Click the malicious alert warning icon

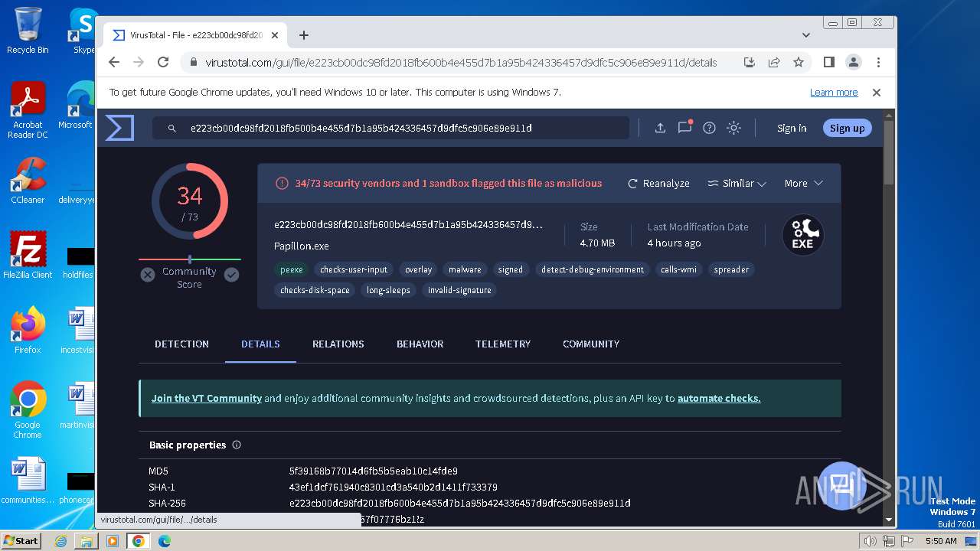point(282,184)
